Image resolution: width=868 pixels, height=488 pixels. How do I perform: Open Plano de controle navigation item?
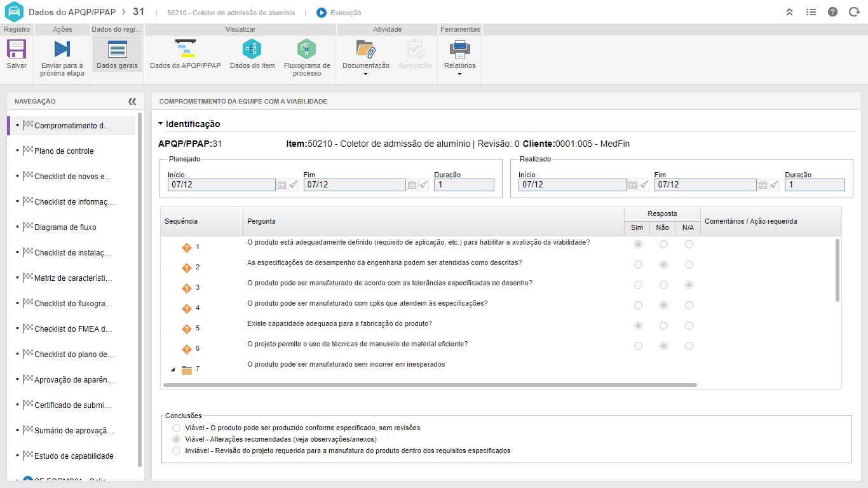(64, 151)
